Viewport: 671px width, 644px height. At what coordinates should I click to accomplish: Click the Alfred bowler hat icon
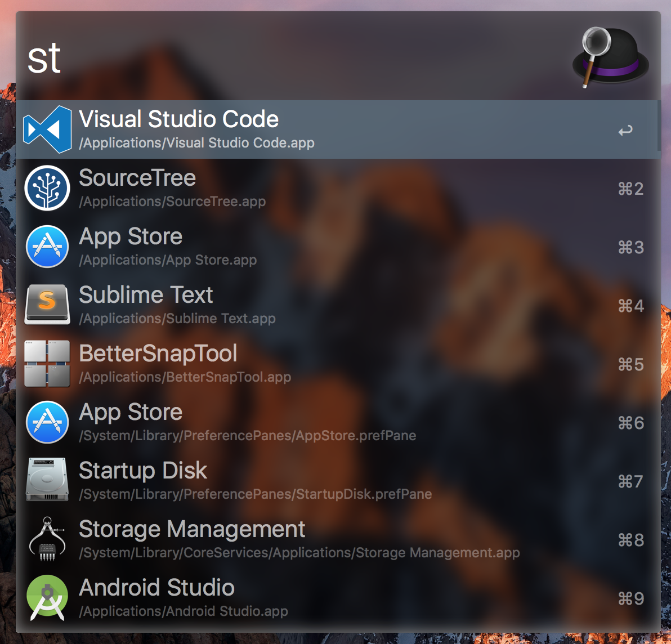click(x=610, y=57)
